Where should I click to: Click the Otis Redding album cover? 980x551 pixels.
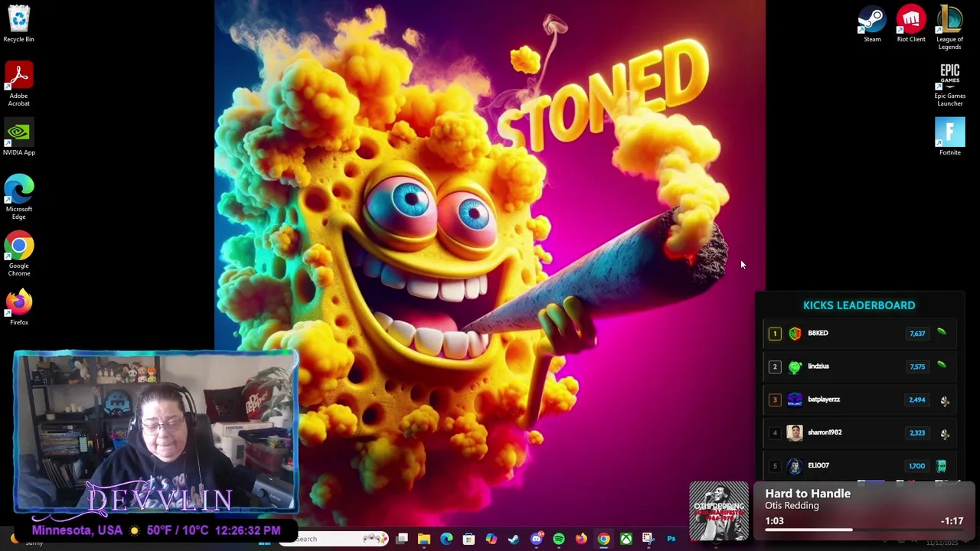(719, 511)
